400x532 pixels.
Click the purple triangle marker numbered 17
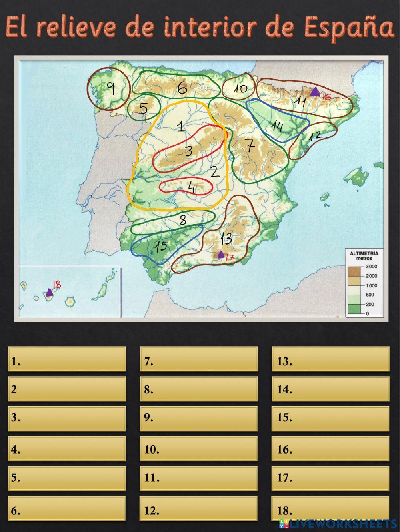coord(220,254)
